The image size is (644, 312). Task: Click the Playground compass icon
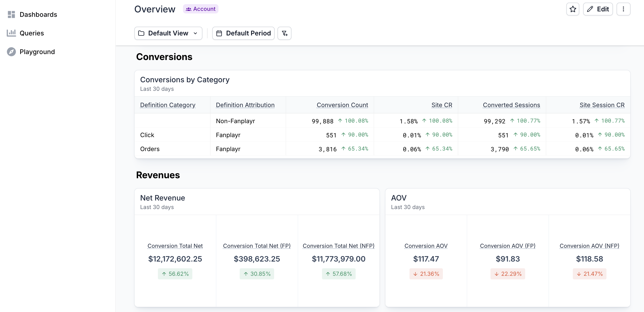[11, 52]
